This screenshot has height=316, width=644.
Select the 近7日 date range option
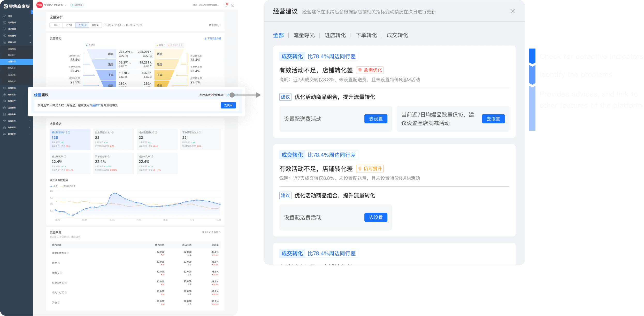(69, 25)
